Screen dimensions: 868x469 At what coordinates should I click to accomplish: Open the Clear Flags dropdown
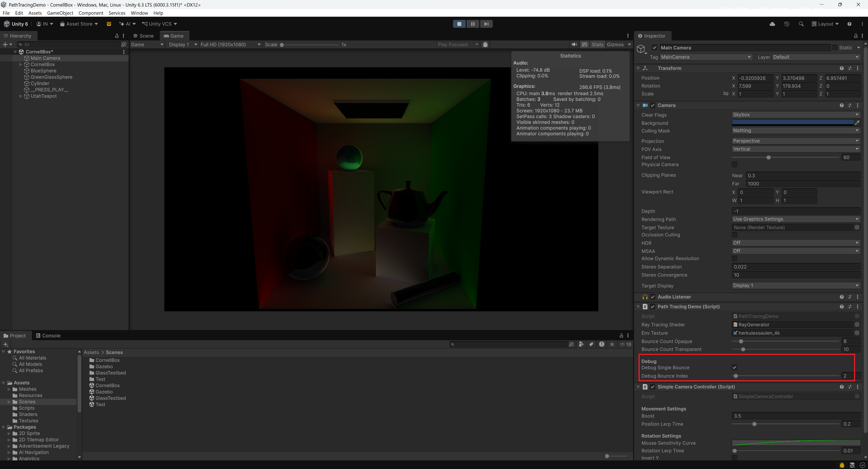(796, 115)
